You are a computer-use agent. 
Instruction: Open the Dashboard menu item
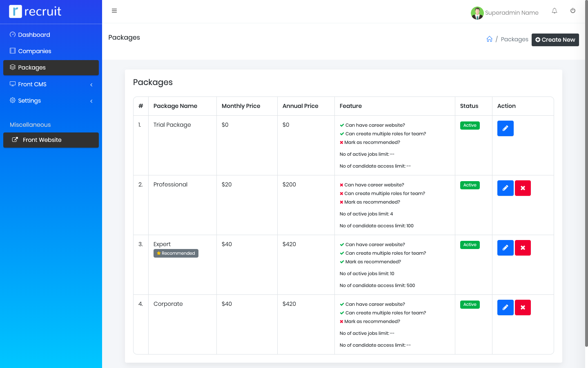point(34,35)
